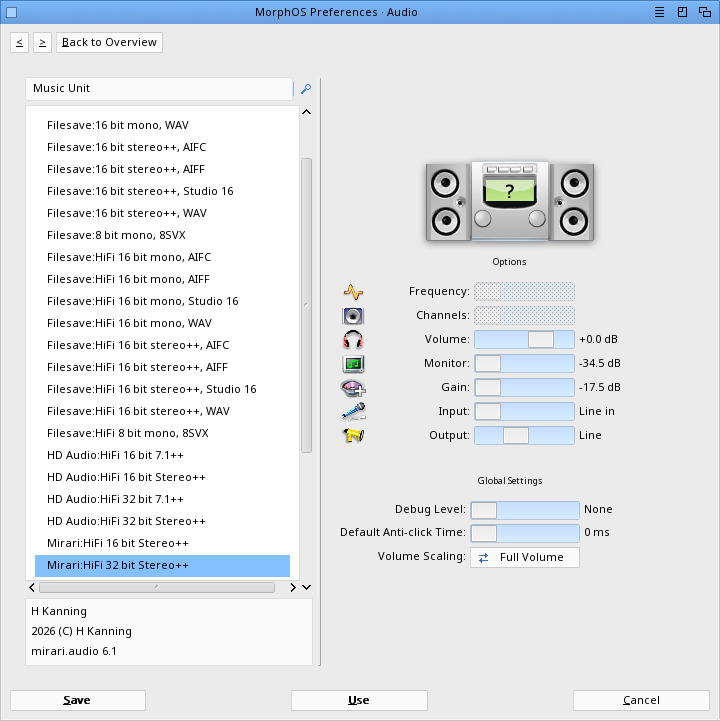
Task: Click the Volume headphones icon
Action: coord(353,340)
